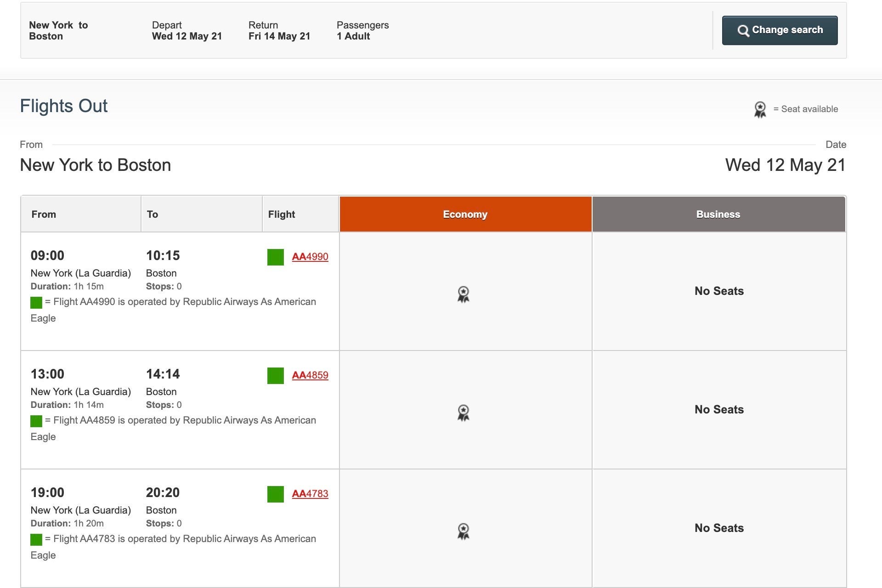The height and width of the screenshot is (588, 882).
Task: Select Economy seat on the 19:00 flight
Action: tap(463, 531)
